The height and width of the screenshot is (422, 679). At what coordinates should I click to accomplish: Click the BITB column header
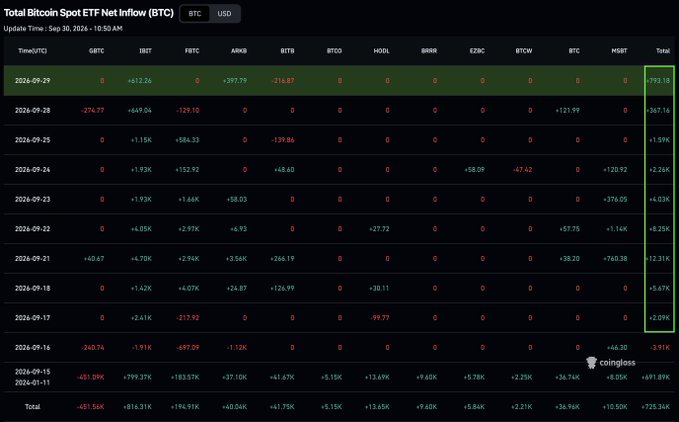pos(288,51)
